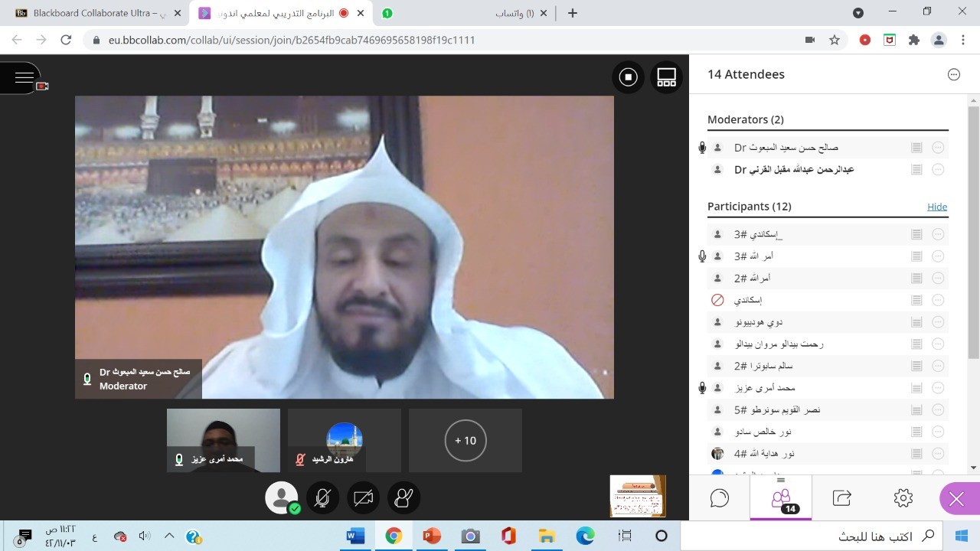Open attendee controls for محمد أمرى عزيز
Viewport: 980px width, 551px height.
[938, 388]
